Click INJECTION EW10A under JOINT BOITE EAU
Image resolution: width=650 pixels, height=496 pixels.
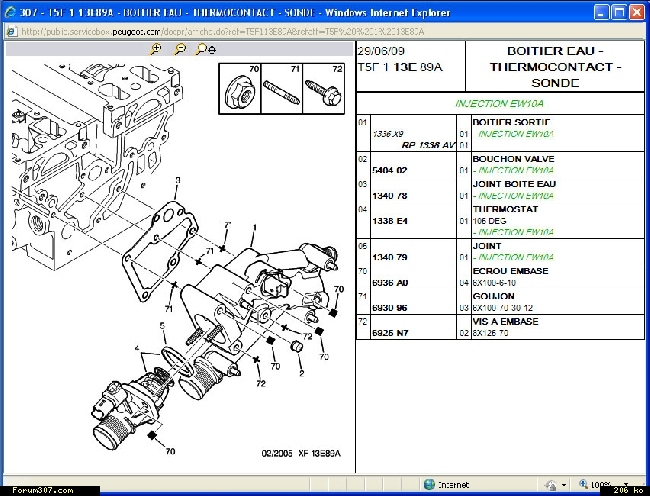click(514, 196)
